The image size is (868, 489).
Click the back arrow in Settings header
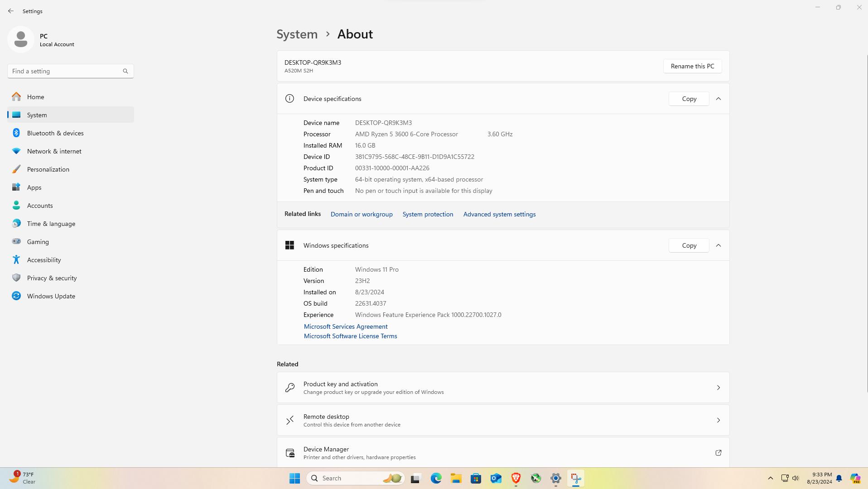(x=11, y=11)
